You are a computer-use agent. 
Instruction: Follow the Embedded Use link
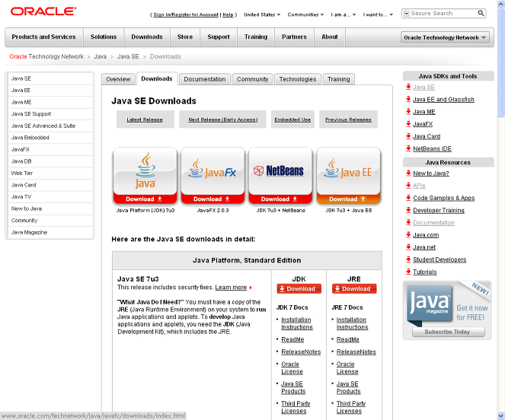pos(292,119)
